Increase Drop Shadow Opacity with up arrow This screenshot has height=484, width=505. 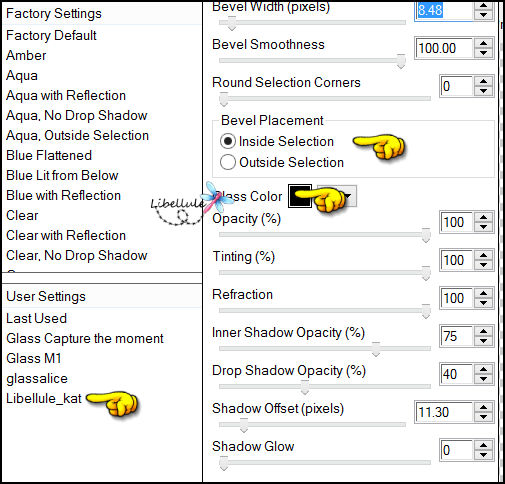(483, 370)
